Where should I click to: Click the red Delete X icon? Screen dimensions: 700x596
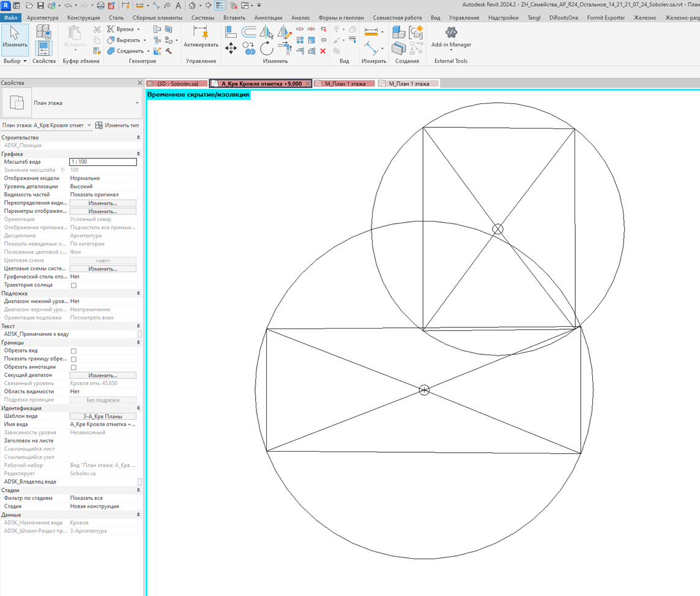pyautogui.click(x=322, y=51)
